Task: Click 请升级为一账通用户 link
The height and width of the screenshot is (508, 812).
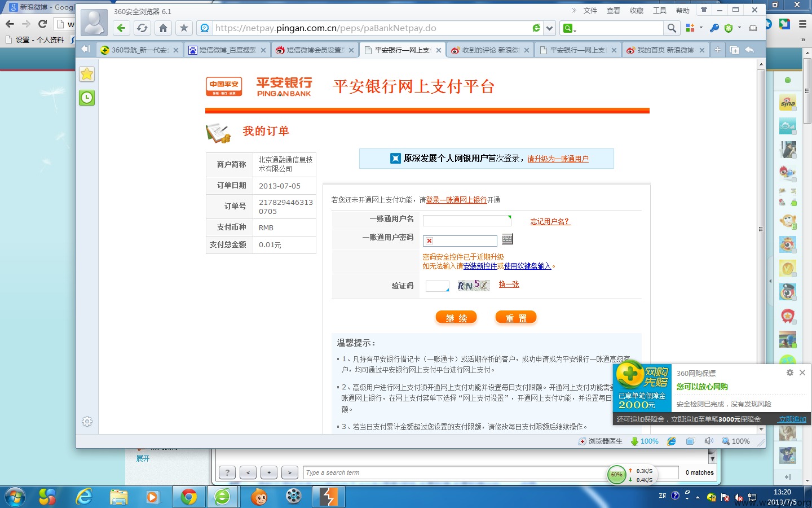Action: click(x=558, y=159)
